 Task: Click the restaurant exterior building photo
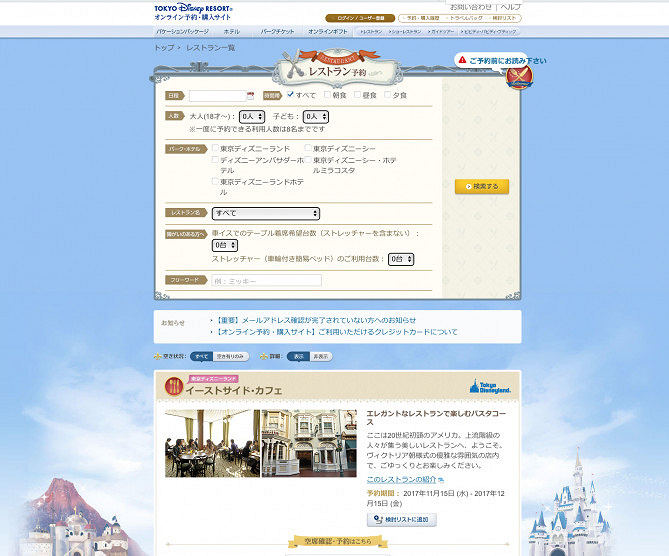(x=309, y=443)
